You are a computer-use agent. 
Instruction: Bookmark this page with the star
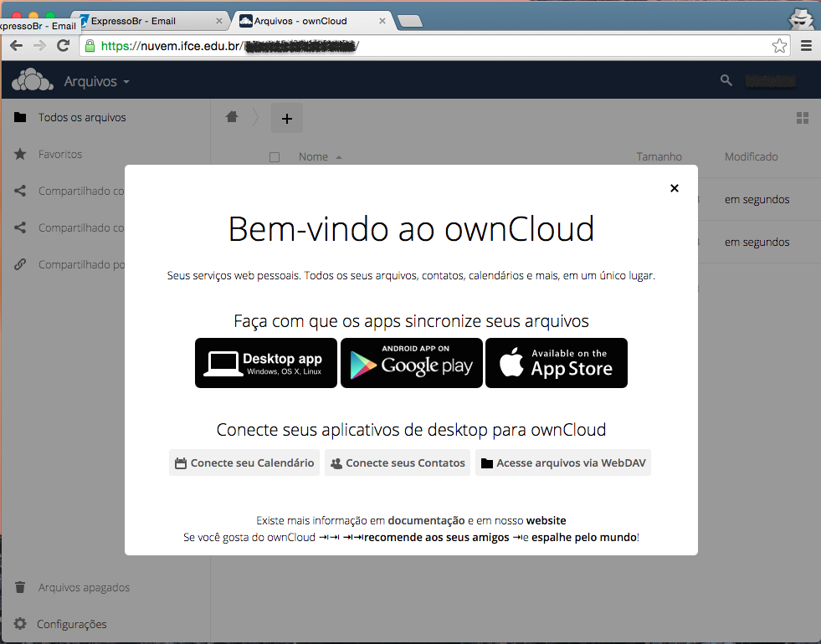tap(779, 46)
